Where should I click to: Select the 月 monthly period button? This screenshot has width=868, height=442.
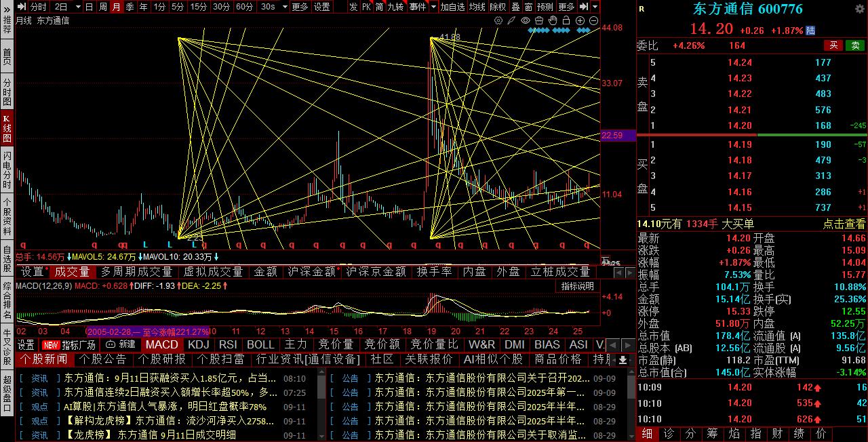point(116,7)
